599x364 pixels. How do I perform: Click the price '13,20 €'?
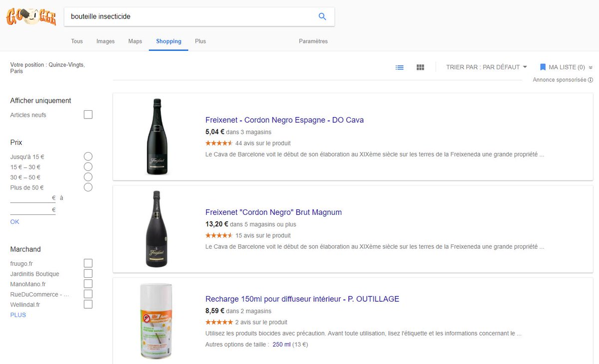tap(217, 224)
